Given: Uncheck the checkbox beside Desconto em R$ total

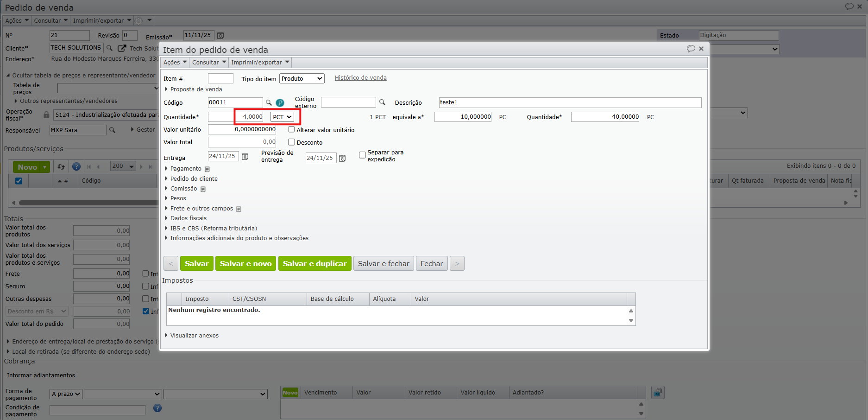Looking at the screenshot, I should pyautogui.click(x=145, y=311).
